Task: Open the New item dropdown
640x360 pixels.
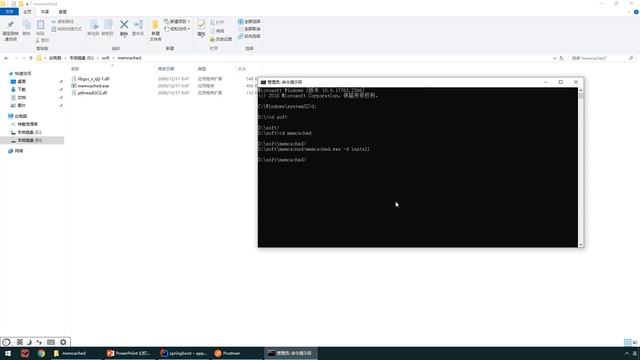Action: (x=177, y=21)
